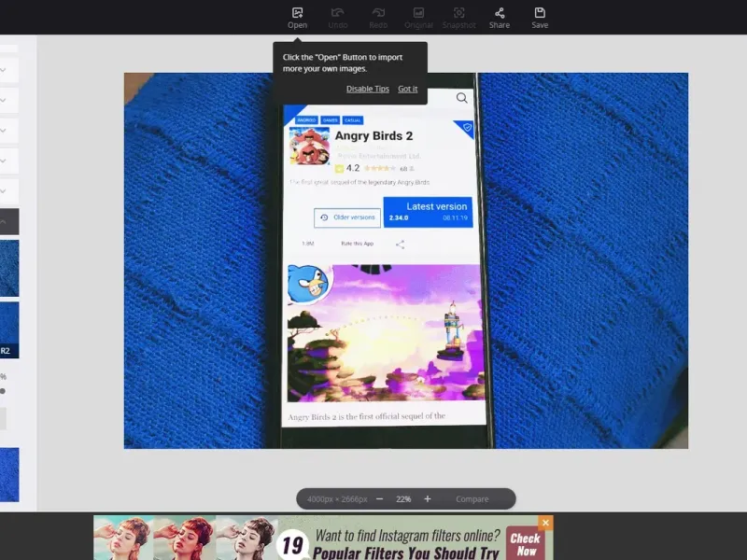Open an image with the Open button
The image size is (747, 560).
point(297,18)
